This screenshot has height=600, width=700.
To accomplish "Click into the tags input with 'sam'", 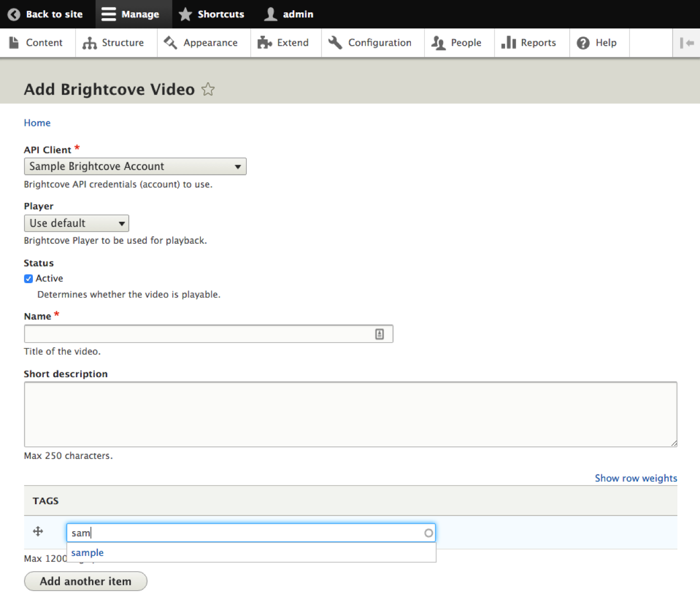I will 251,533.
